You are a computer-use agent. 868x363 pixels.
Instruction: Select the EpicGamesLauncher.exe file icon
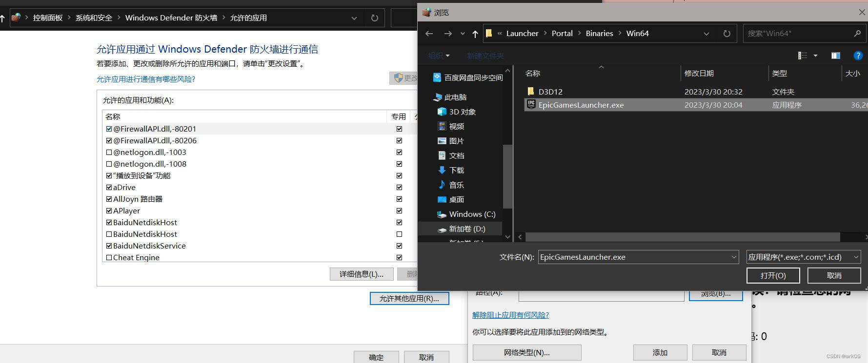tap(531, 104)
